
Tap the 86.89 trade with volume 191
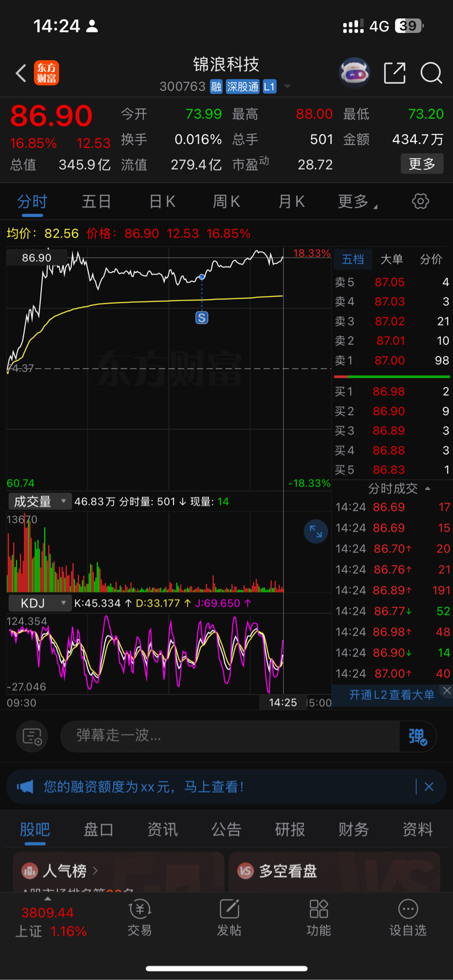(x=392, y=590)
